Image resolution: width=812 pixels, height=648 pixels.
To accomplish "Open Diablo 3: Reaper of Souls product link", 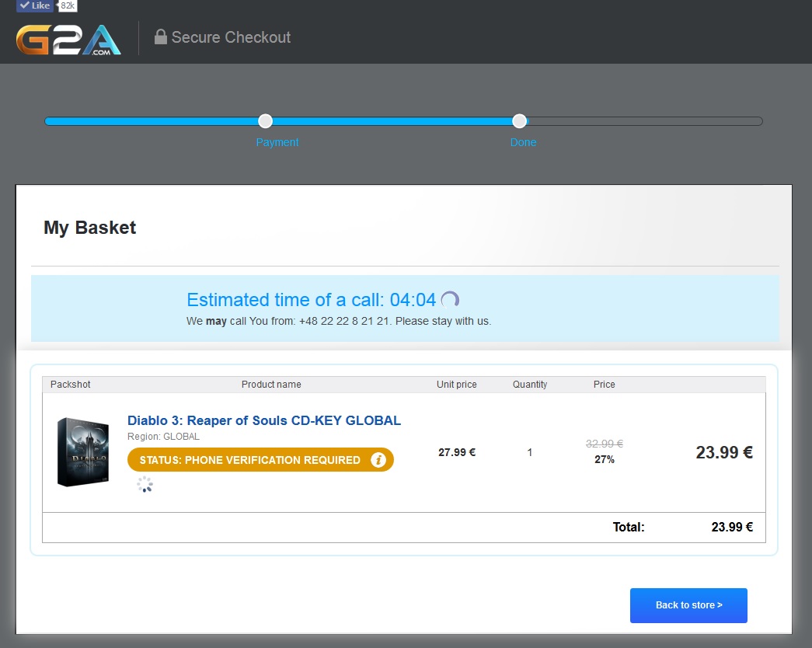I will [x=264, y=420].
